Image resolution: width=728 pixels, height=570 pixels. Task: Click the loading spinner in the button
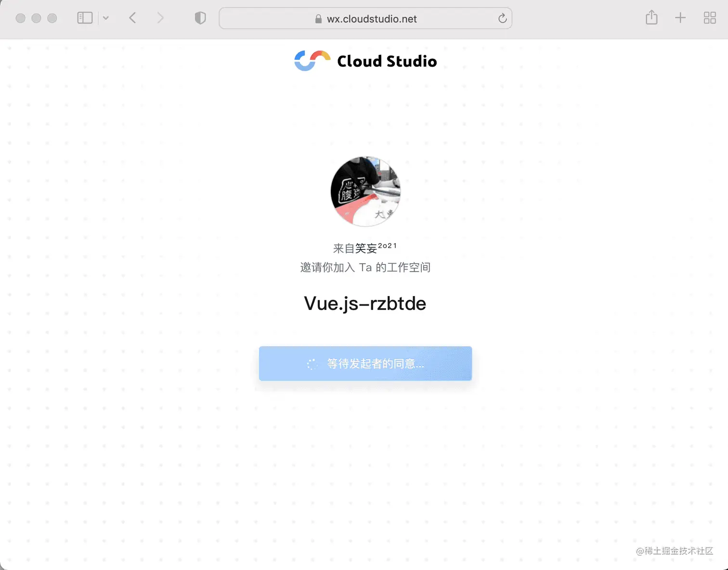[x=312, y=364]
